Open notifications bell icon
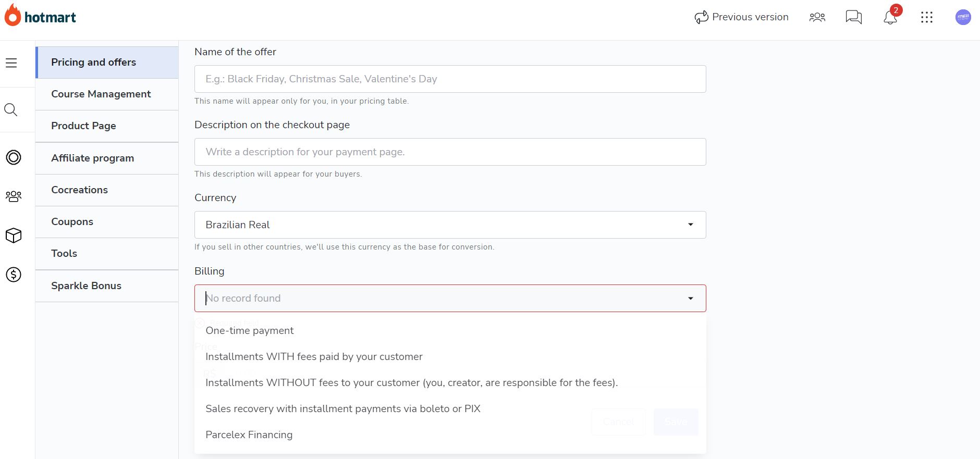980x459 pixels. tap(890, 17)
